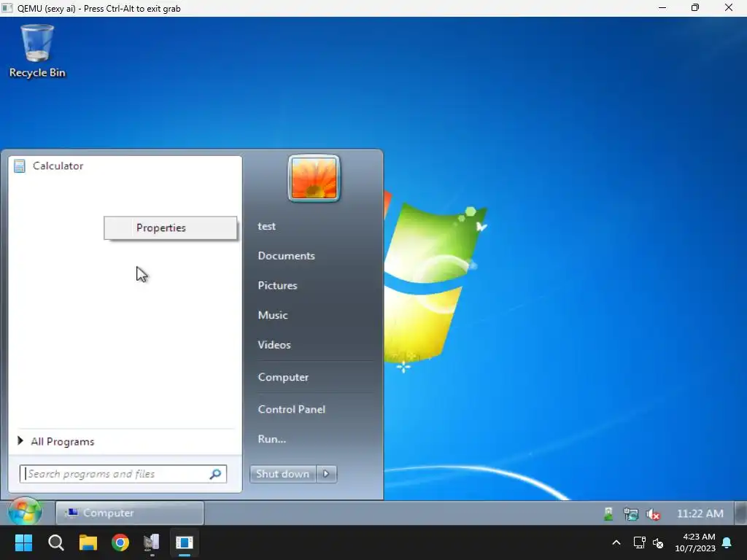Restore down the QEMU window
This screenshot has width=747, height=560.
(x=695, y=7)
